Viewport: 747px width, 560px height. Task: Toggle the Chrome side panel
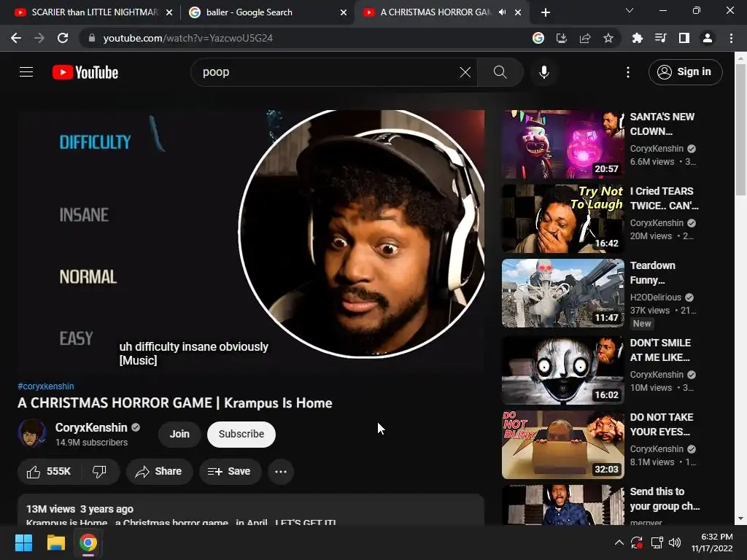tap(684, 38)
